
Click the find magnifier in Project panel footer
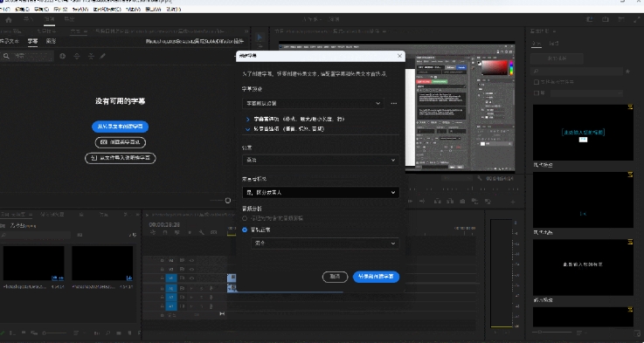point(108,333)
